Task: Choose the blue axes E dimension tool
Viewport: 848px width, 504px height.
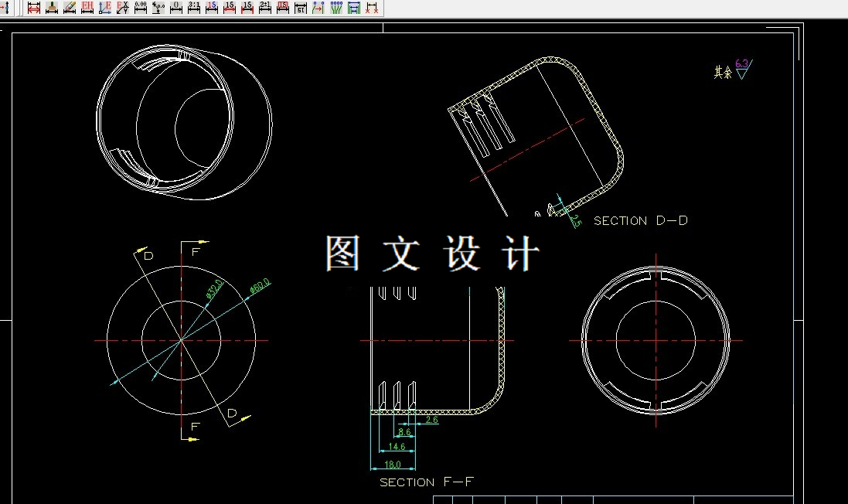Action: 105,8
